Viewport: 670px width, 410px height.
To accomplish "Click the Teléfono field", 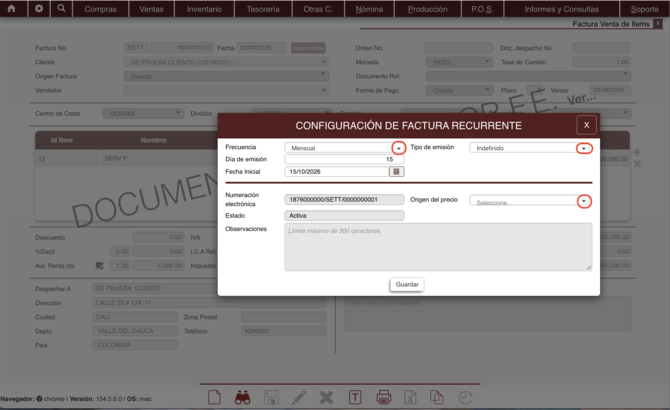I will click(284, 331).
